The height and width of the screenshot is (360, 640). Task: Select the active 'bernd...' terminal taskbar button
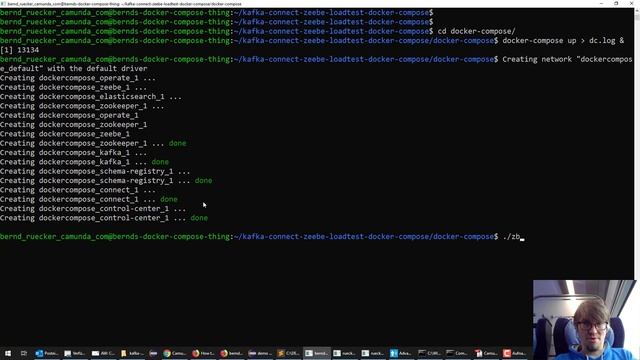(x=317, y=353)
